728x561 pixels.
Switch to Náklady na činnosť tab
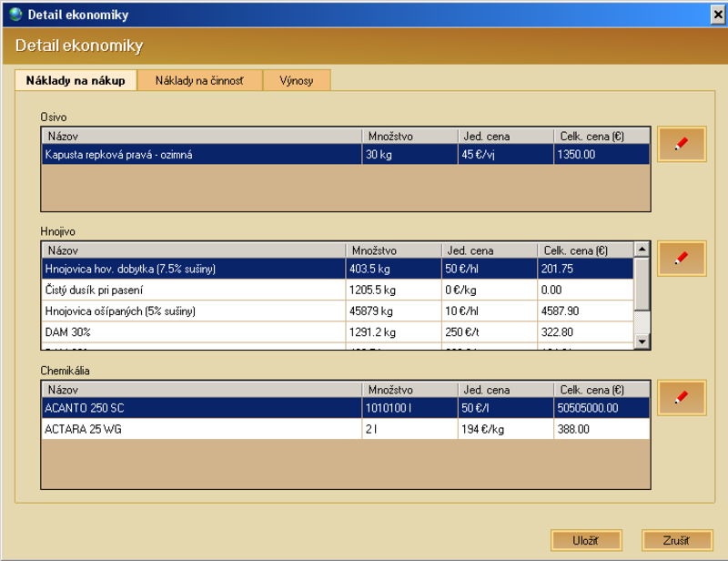[199, 80]
